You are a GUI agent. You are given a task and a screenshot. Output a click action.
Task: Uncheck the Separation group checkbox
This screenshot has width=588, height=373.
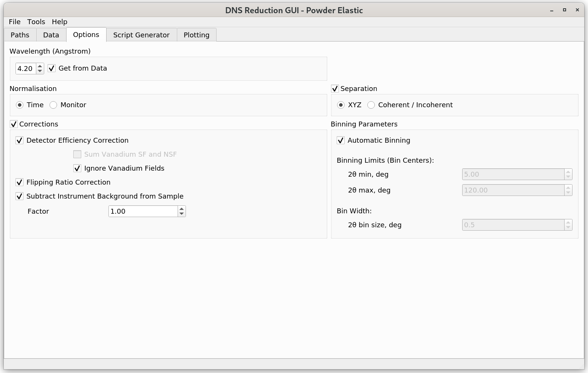[x=335, y=89]
